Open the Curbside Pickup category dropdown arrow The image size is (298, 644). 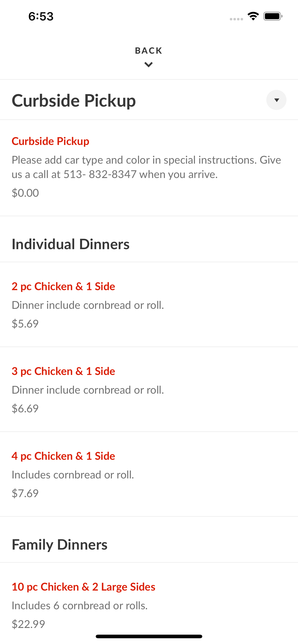tap(276, 100)
